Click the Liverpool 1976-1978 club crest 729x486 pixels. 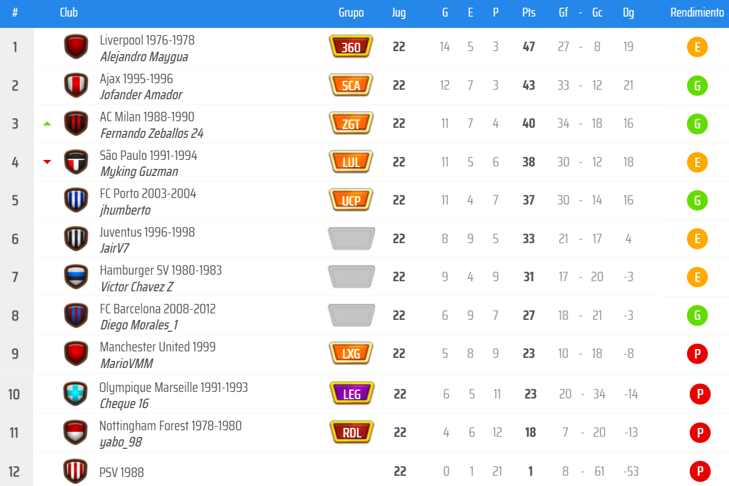coord(76,47)
